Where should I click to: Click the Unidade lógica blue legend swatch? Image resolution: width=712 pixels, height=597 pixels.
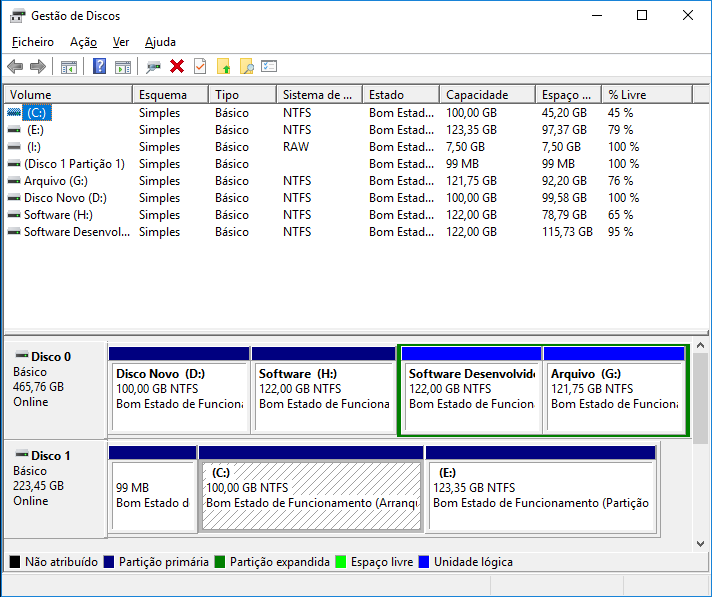point(424,562)
